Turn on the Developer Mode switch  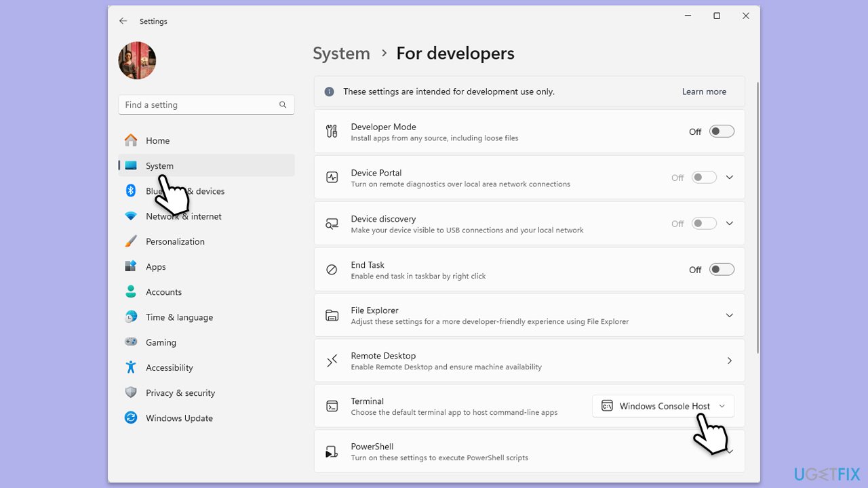tap(722, 131)
